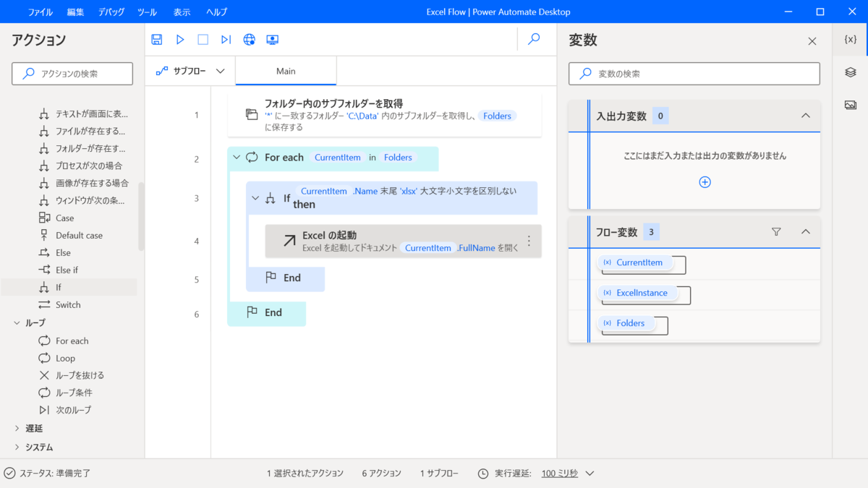Click the action search field
This screenshot has height=488, width=868.
[x=72, y=74]
